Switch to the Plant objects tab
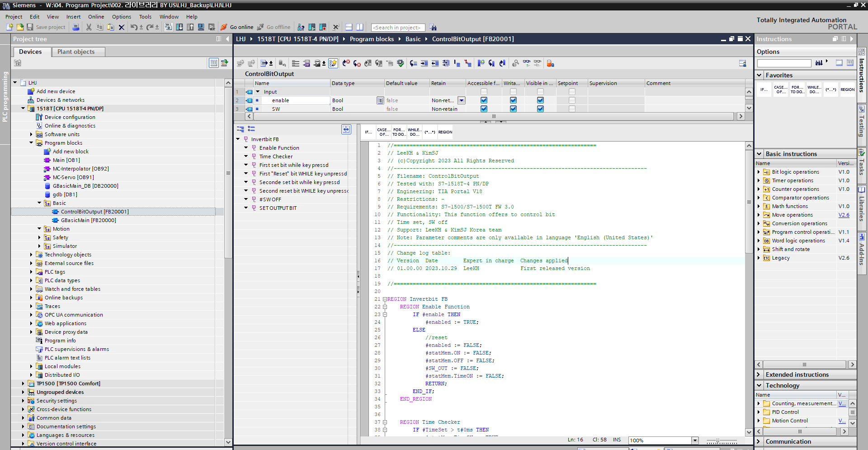The height and width of the screenshot is (450, 868). click(x=76, y=52)
